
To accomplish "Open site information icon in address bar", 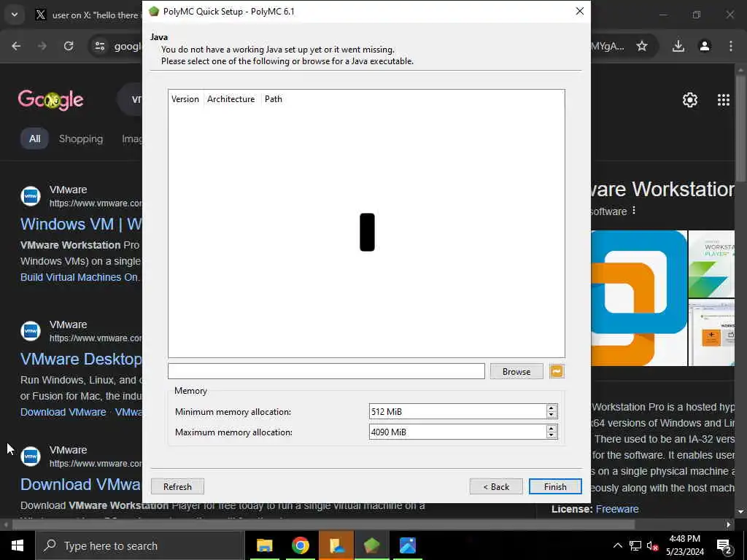I will click(99, 46).
